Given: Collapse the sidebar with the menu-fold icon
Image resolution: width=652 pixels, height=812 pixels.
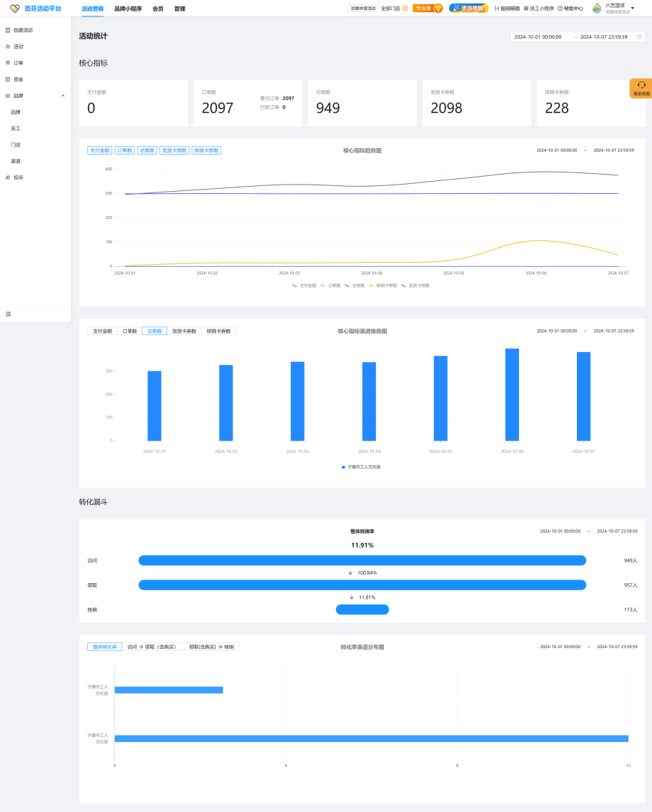Looking at the screenshot, I should (x=8, y=314).
